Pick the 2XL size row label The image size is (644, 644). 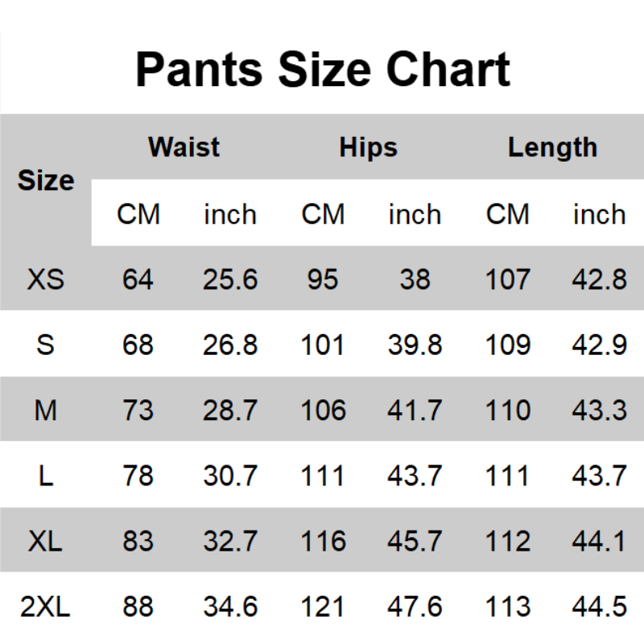46,606
